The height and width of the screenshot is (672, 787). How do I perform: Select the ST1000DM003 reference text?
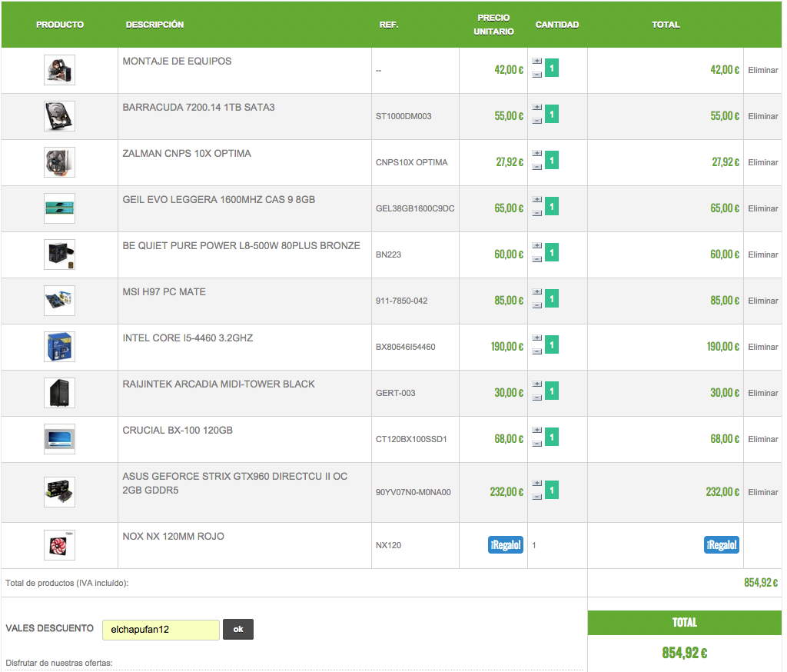(x=403, y=117)
